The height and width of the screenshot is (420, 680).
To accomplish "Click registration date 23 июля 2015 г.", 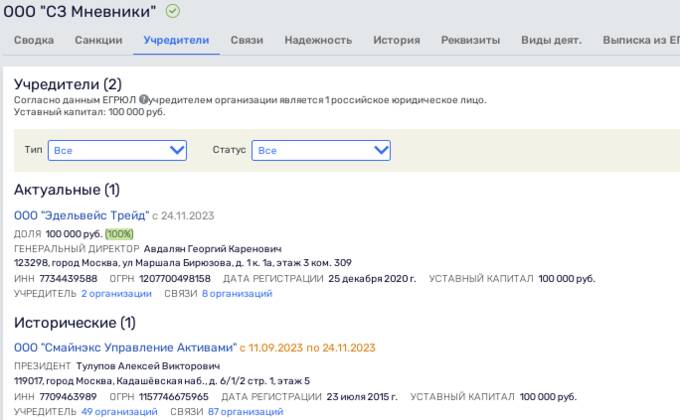I will click(x=362, y=396).
